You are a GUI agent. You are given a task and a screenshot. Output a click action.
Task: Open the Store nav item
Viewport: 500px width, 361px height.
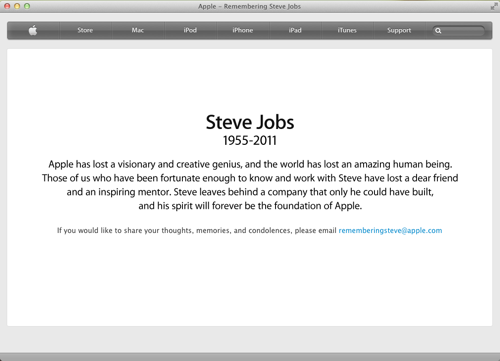[85, 30]
